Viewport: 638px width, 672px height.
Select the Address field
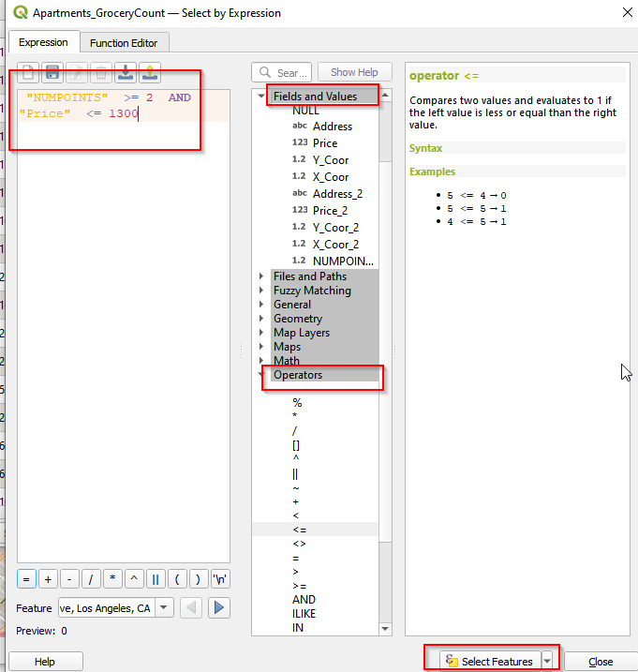point(333,127)
